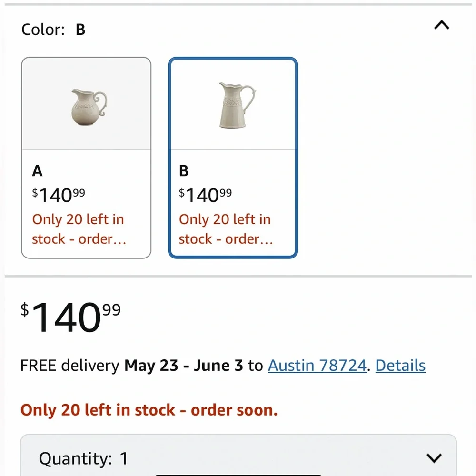Collapse the Color section chevron
Image resolution: width=476 pixels, height=476 pixels.
pos(441,25)
